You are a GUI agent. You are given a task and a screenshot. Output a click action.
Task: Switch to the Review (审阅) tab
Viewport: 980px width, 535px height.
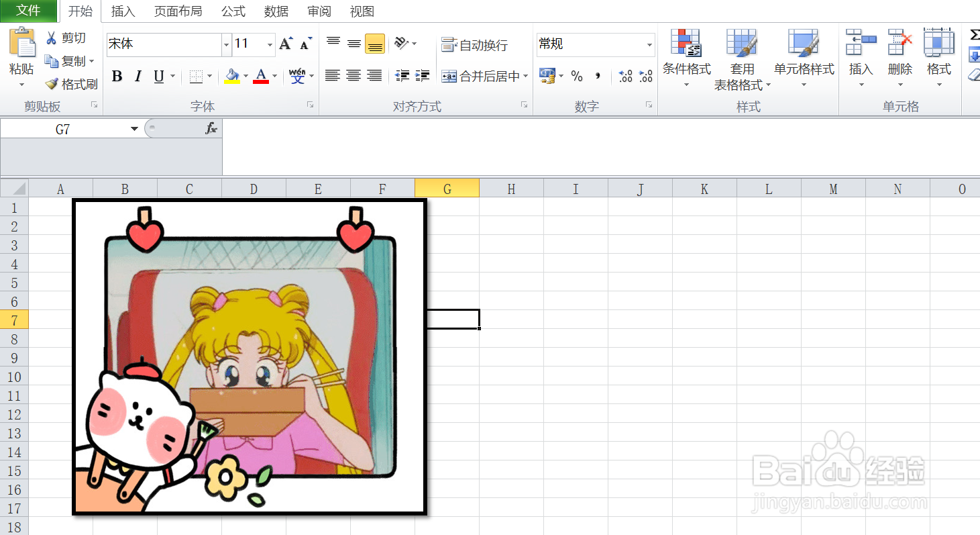(319, 11)
